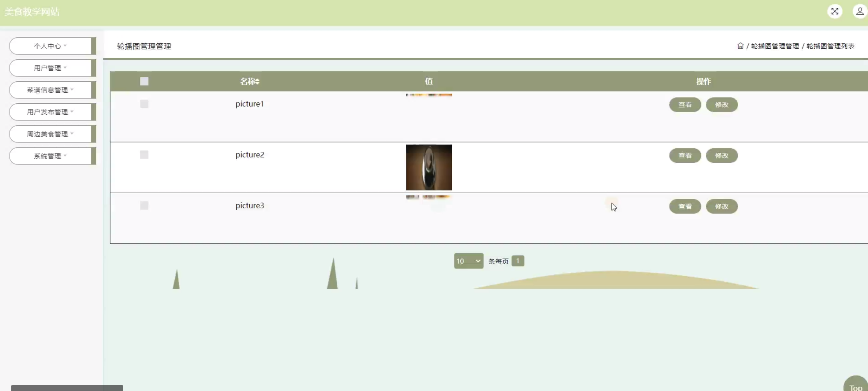Sort table by 名称 column arrows
The width and height of the screenshot is (868, 391).
tap(257, 81)
